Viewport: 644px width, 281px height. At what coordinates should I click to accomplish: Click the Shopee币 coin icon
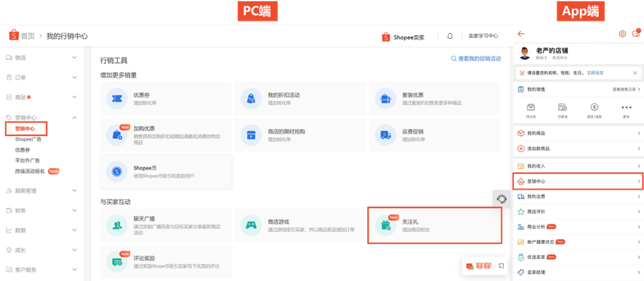[117, 171]
